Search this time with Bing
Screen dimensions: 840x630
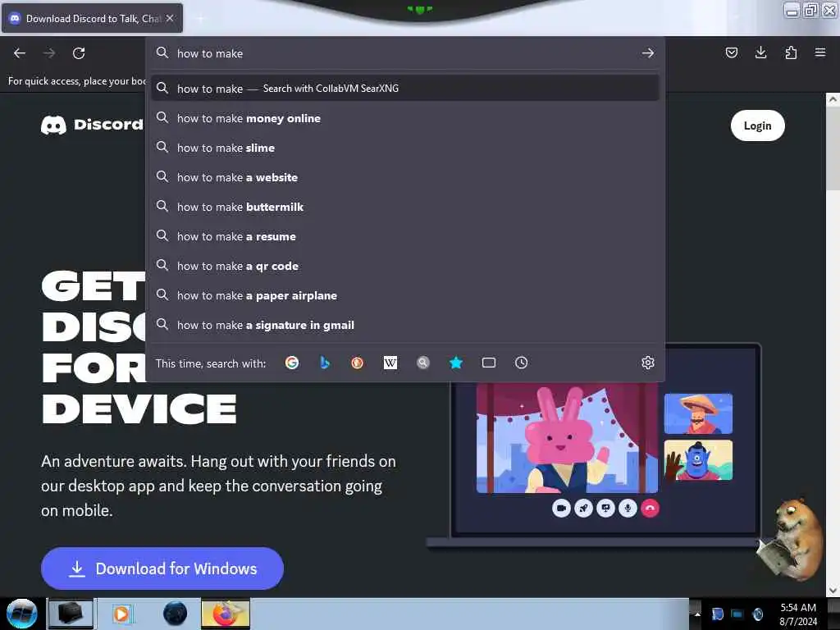tap(325, 363)
